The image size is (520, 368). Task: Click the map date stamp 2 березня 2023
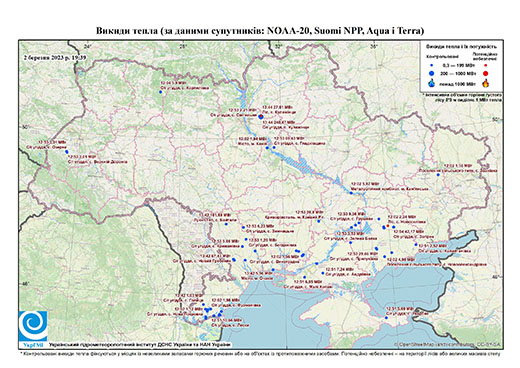coord(55,57)
